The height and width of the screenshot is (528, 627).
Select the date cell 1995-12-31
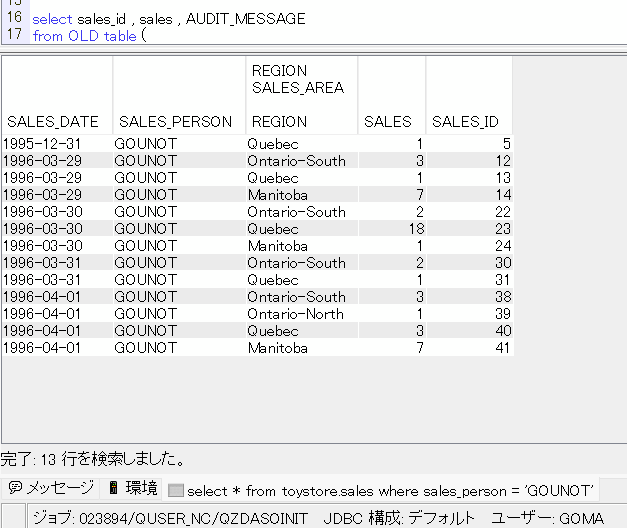click(x=57, y=144)
